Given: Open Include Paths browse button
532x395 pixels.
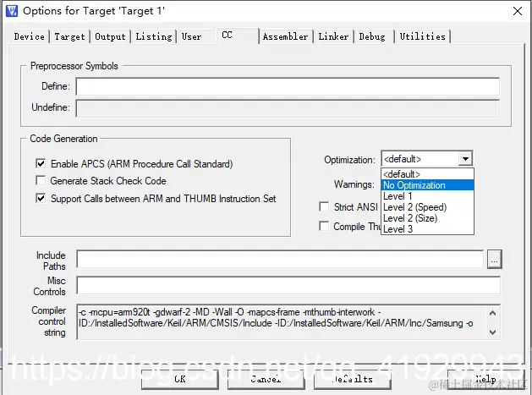Looking at the screenshot, I should tap(494, 260).
